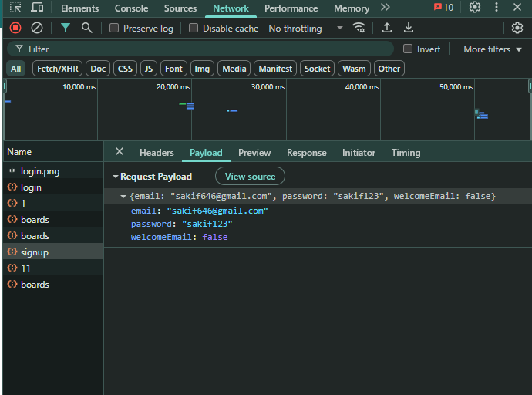Viewport: 532px width, 395px height.
Task: Open network search magnifier
Action: [x=87, y=28]
